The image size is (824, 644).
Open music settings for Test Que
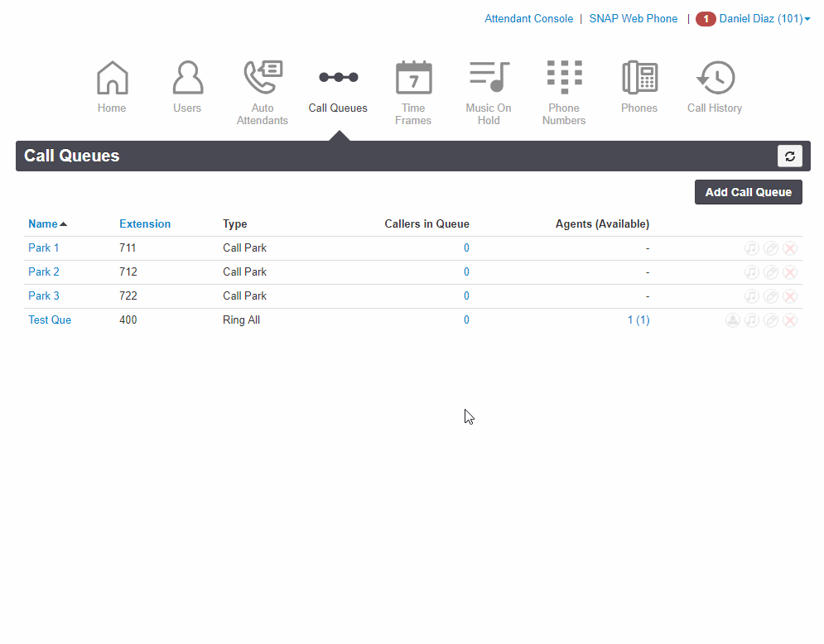click(x=752, y=320)
